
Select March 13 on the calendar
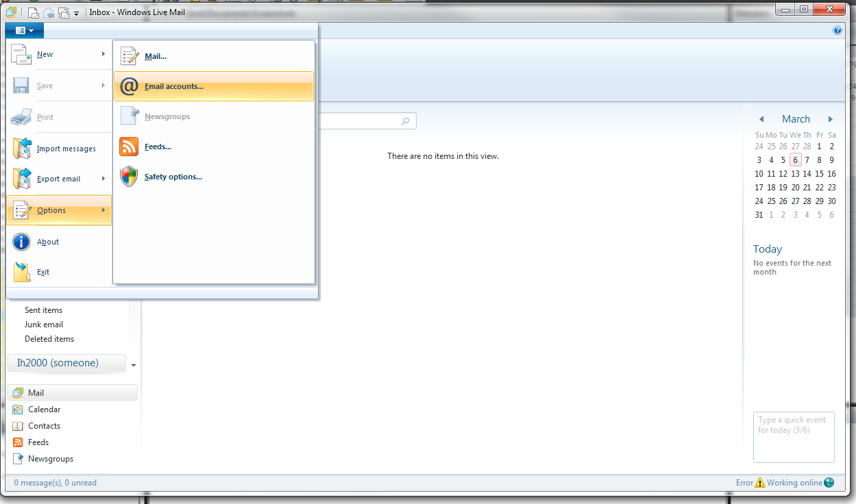coord(795,174)
